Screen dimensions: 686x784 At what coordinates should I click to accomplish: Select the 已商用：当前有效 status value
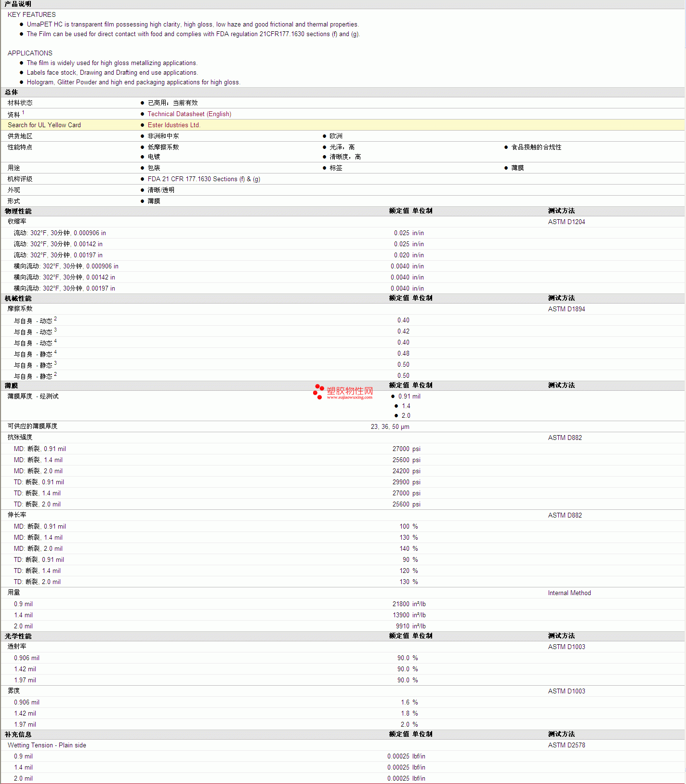[x=173, y=103]
